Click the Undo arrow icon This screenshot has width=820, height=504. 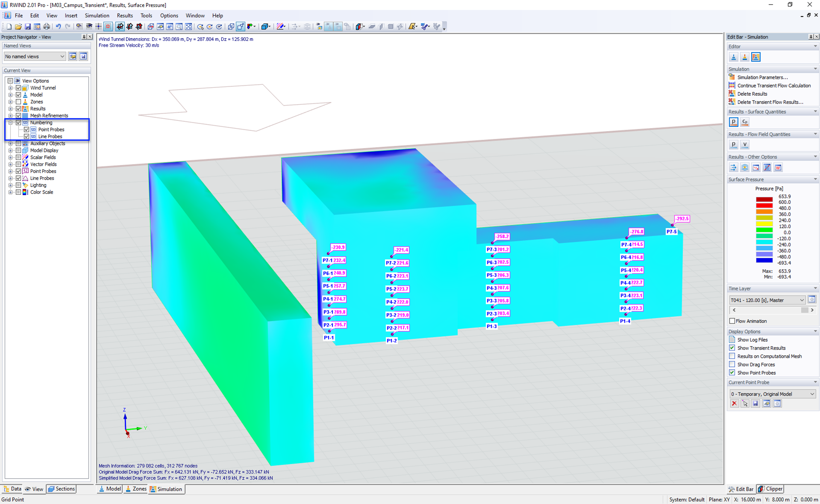pyautogui.click(x=58, y=26)
